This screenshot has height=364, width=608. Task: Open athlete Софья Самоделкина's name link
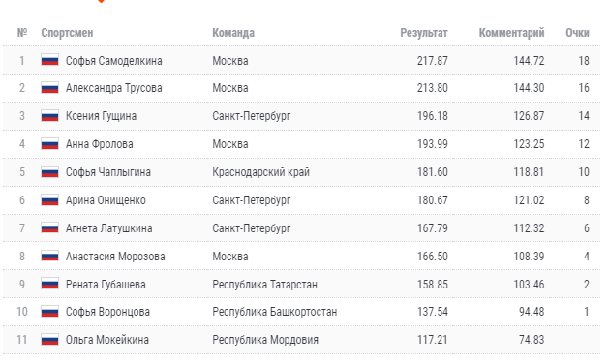click(x=114, y=61)
